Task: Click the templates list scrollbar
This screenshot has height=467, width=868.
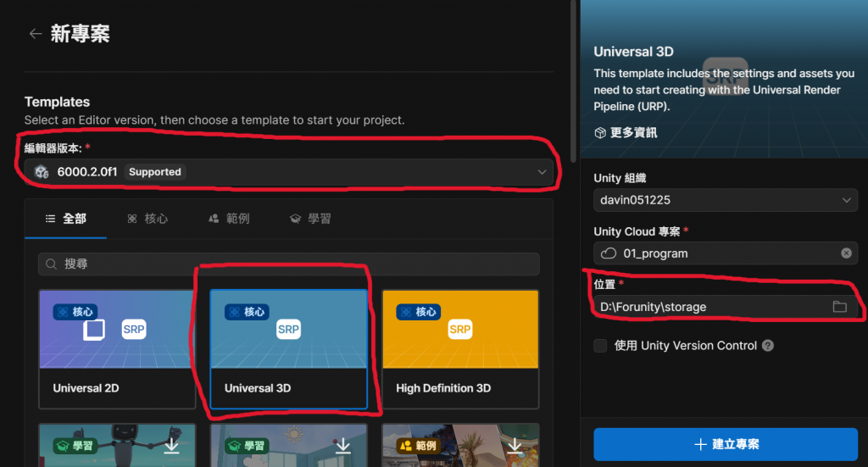Action: [574, 83]
